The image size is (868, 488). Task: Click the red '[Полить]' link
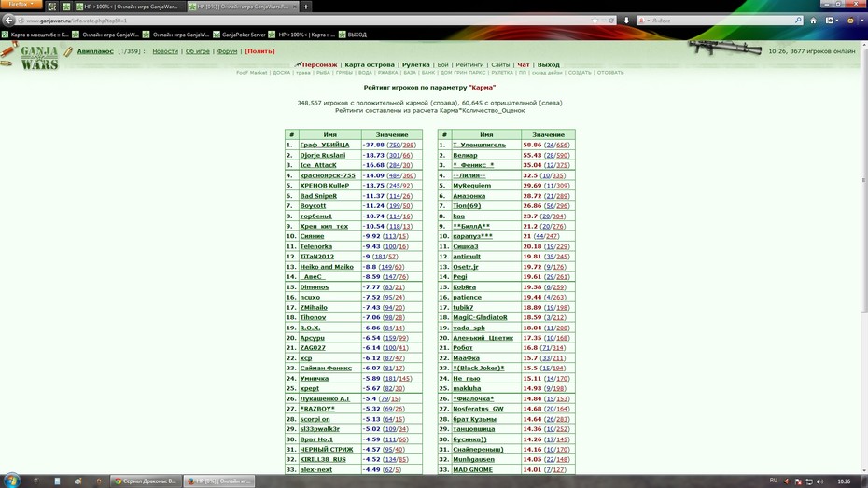259,51
